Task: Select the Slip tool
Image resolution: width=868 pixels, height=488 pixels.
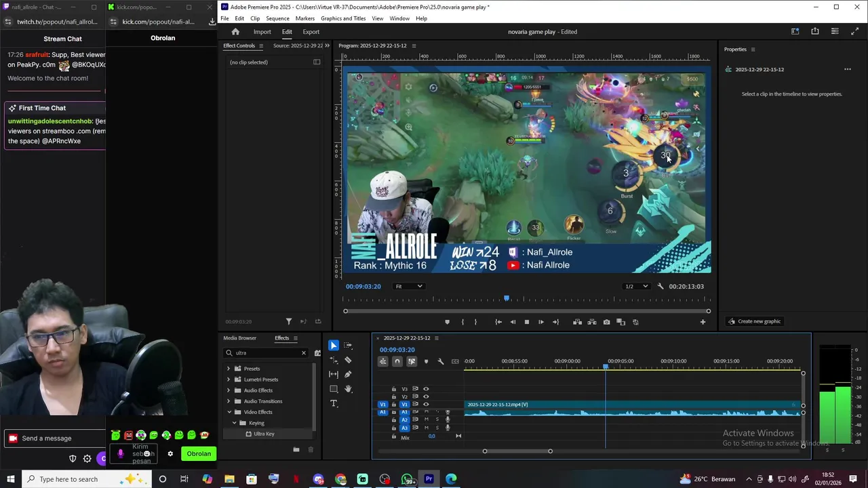Action: click(334, 374)
